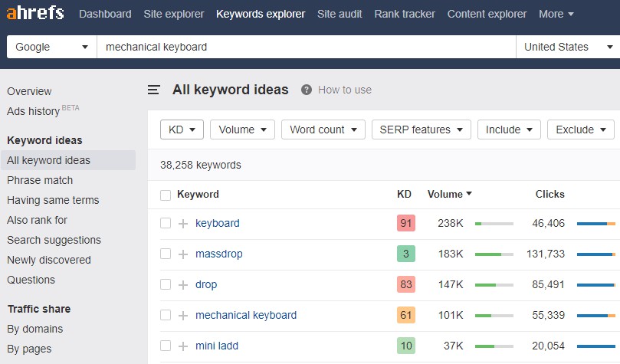Open the Google search engine selector

tap(52, 47)
